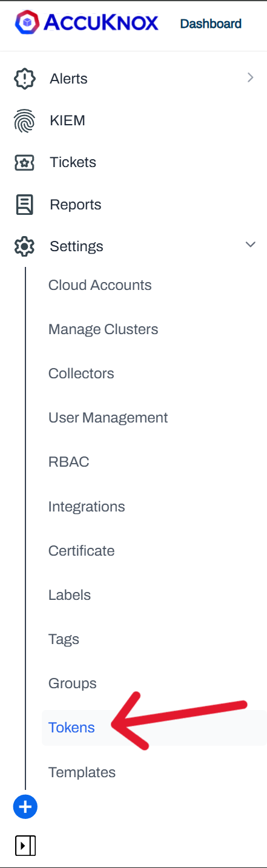Image resolution: width=267 pixels, height=868 pixels.
Task: Expand the Alerts submenu chevron
Action: (x=250, y=77)
